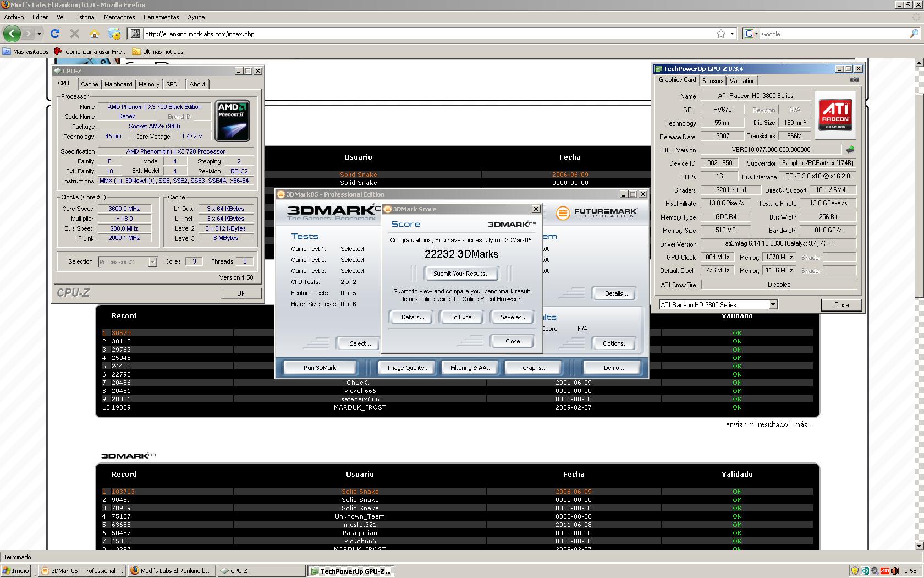Click AMD Phenom II logo in CPU-Z
The image size is (924, 578).
pos(233,121)
